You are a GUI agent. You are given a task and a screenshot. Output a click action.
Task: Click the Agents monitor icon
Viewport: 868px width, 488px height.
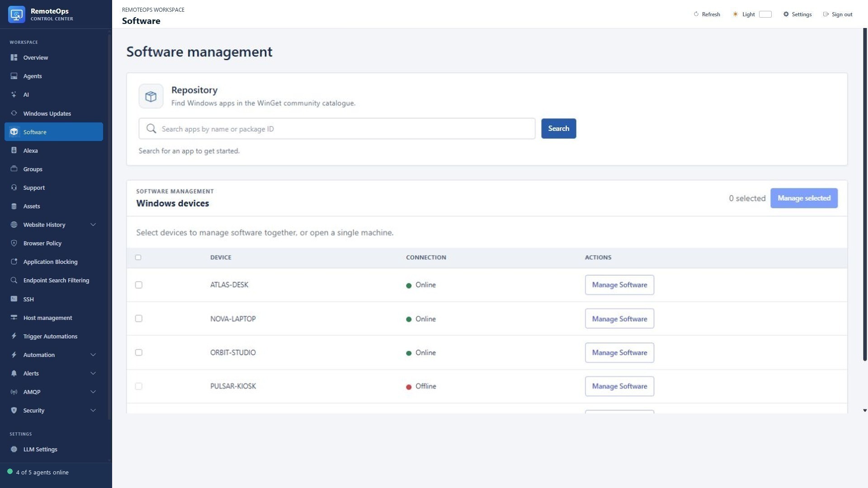coord(14,76)
